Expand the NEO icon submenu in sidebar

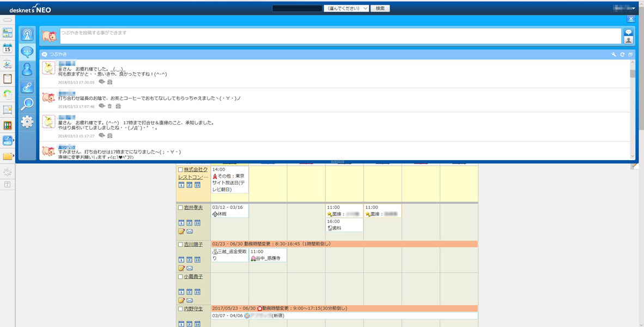point(8,141)
